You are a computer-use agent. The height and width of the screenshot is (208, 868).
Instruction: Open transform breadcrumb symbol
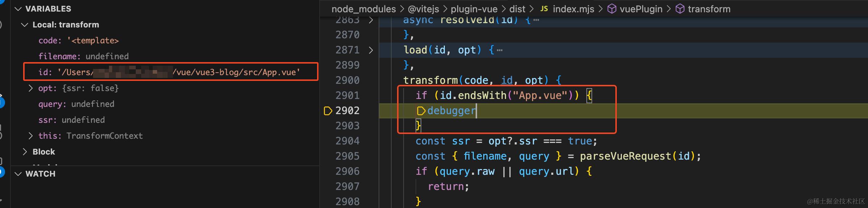(709, 9)
